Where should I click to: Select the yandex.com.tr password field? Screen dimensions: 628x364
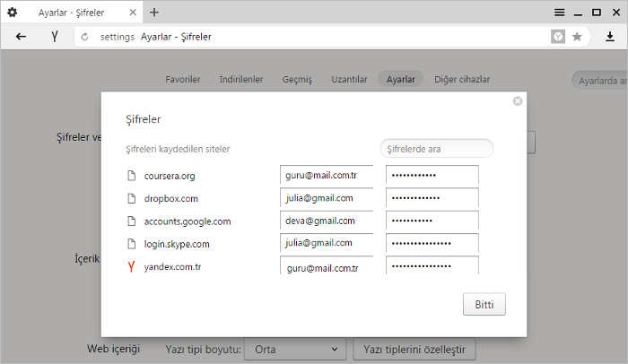tap(432, 265)
